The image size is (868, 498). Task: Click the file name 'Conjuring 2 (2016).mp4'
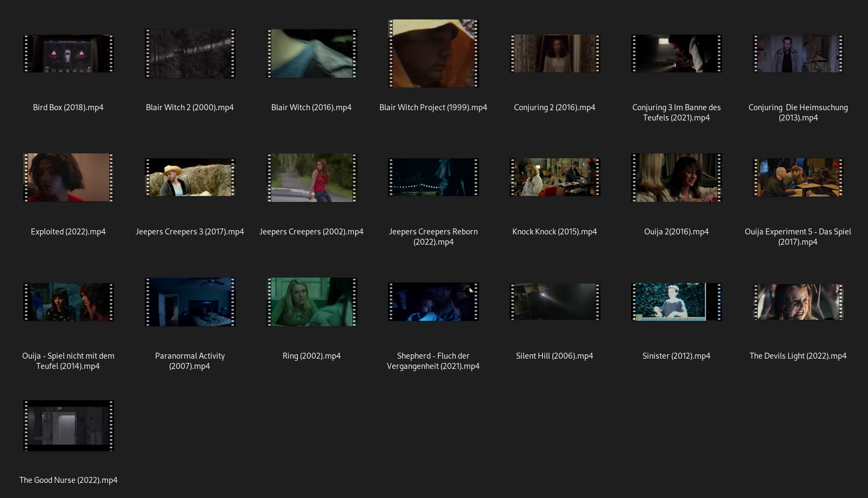pos(555,107)
